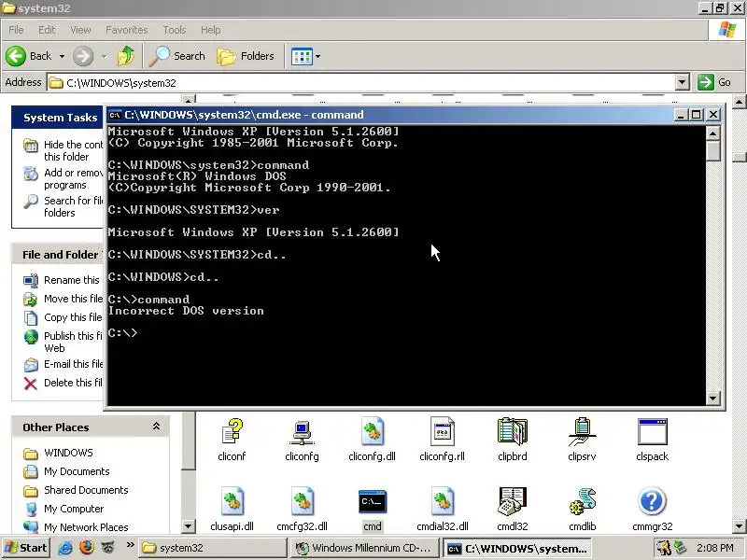The height and width of the screenshot is (560, 747).
Task: Open the Favorites menu
Action: coord(127,30)
